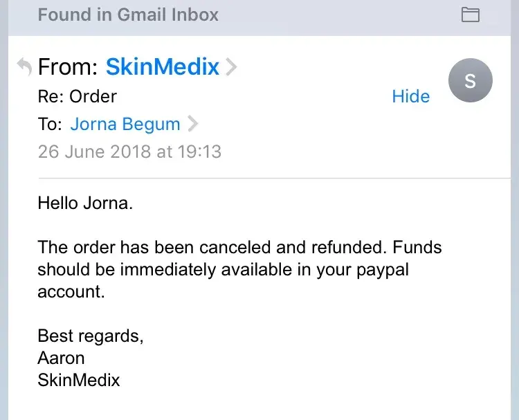The image size is (519, 420).
Task: Open recipient Jorna Begum contact
Action: [x=125, y=125]
